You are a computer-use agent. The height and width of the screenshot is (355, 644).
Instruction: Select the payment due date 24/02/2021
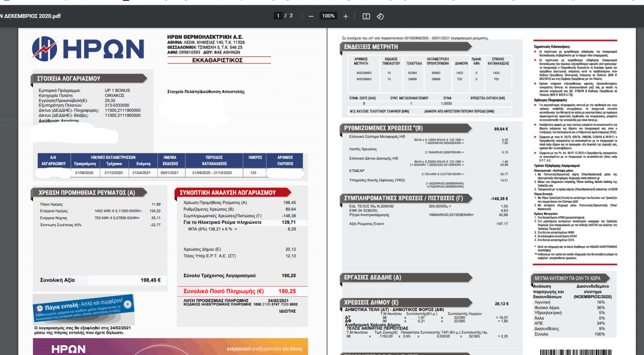point(278,301)
